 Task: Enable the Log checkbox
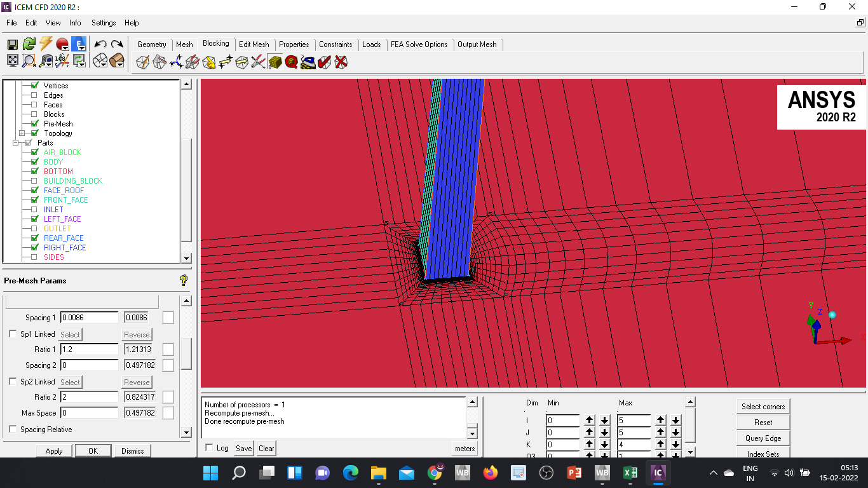tap(210, 448)
